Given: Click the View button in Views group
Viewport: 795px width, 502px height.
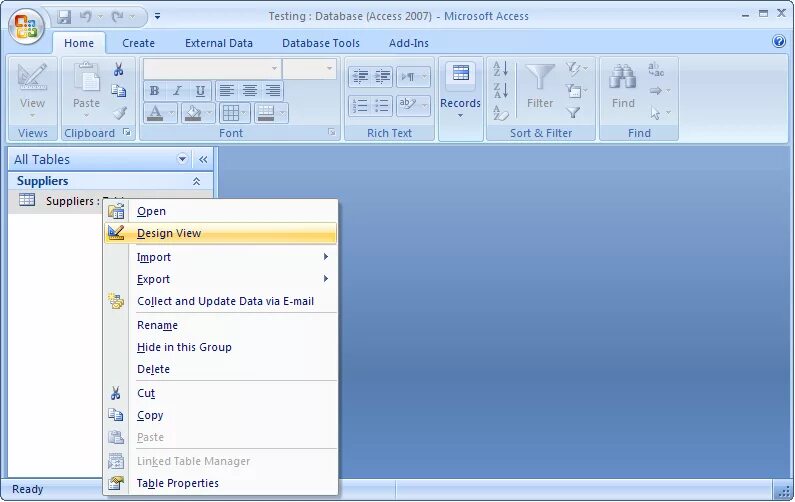Looking at the screenshot, I should pos(32,91).
